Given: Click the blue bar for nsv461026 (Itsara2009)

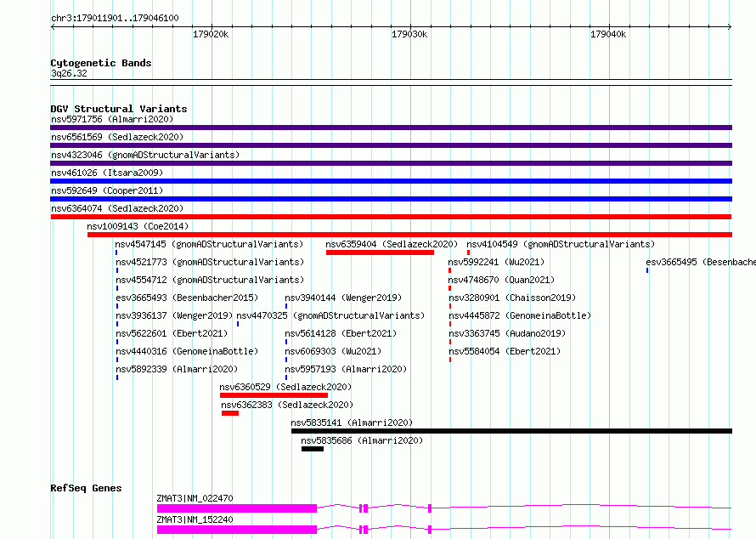Looking at the screenshot, I should click(391, 181).
